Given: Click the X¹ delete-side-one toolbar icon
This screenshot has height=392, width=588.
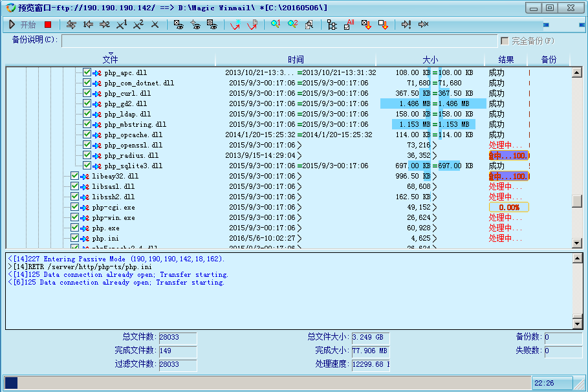Looking at the screenshot, I should pyautogui.click(x=122, y=25).
